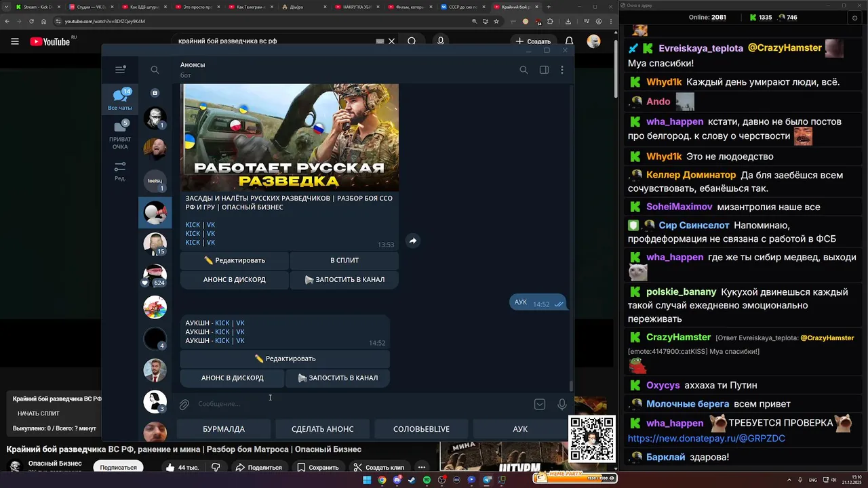Toggle bot keyboard icon in message bar

point(540,405)
